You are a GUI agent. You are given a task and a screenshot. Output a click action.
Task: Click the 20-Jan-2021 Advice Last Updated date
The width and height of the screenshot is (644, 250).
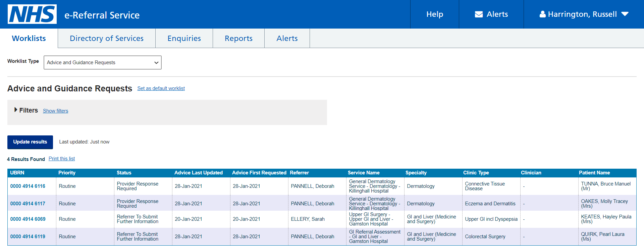(189, 219)
